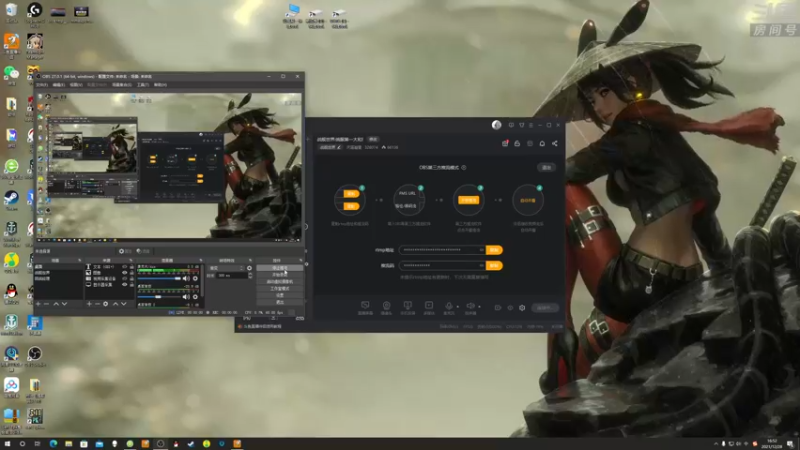Viewport: 800px width, 450px height.
Task: Enable Studio Mode in OBS controls
Action: click(x=280, y=288)
